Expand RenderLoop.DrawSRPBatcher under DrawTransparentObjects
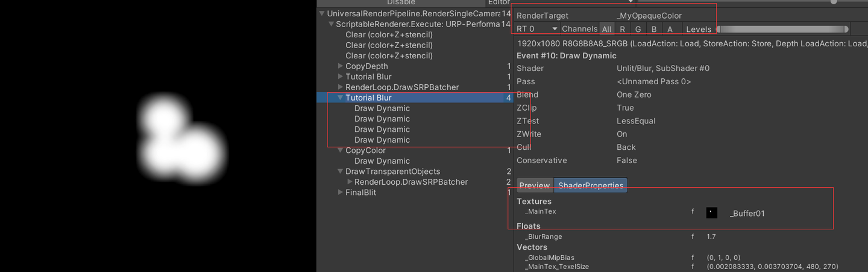Screen dimensions: 868x272 pos(350,182)
